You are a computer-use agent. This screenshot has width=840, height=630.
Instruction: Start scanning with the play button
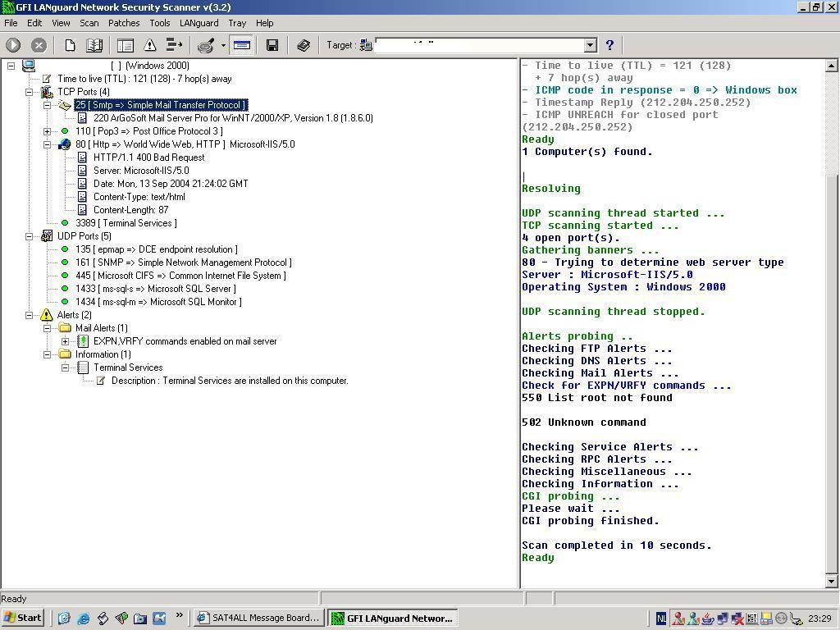(13, 46)
